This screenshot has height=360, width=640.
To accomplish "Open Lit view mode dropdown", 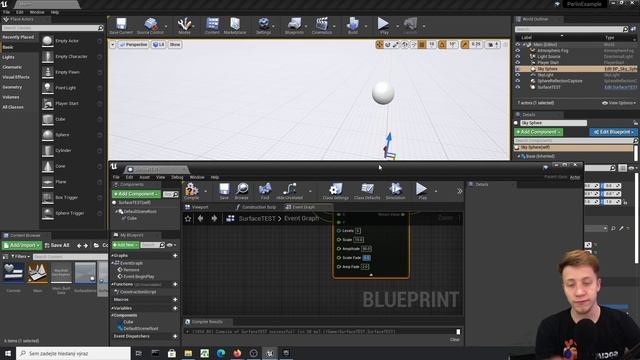I will (159, 44).
